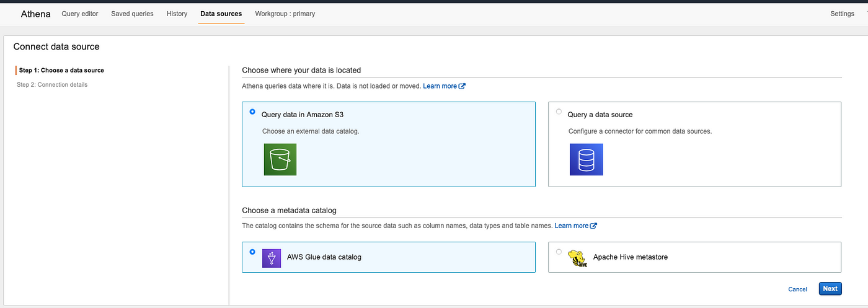Switch to the Data sources tab
The image size is (868, 308).
(x=221, y=14)
